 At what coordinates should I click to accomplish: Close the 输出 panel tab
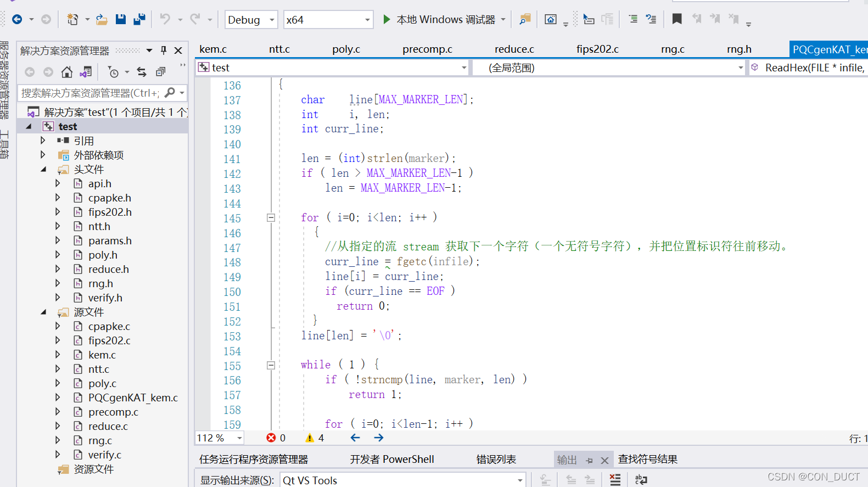point(604,460)
